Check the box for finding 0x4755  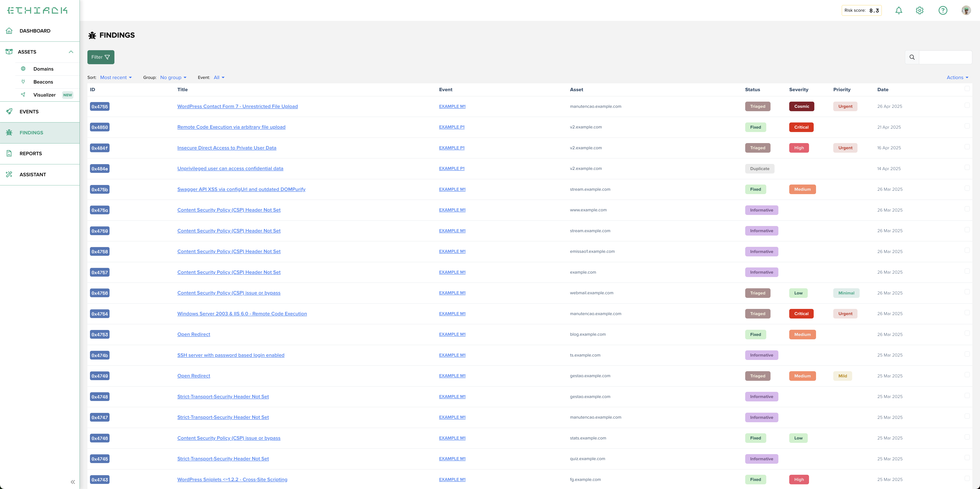(967, 105)
